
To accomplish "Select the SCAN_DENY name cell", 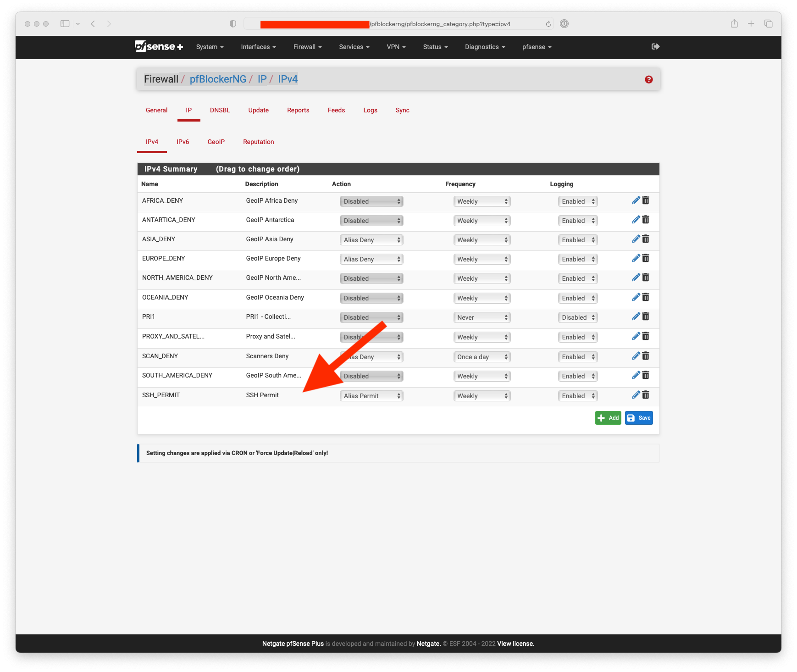I will coord(160,356).
